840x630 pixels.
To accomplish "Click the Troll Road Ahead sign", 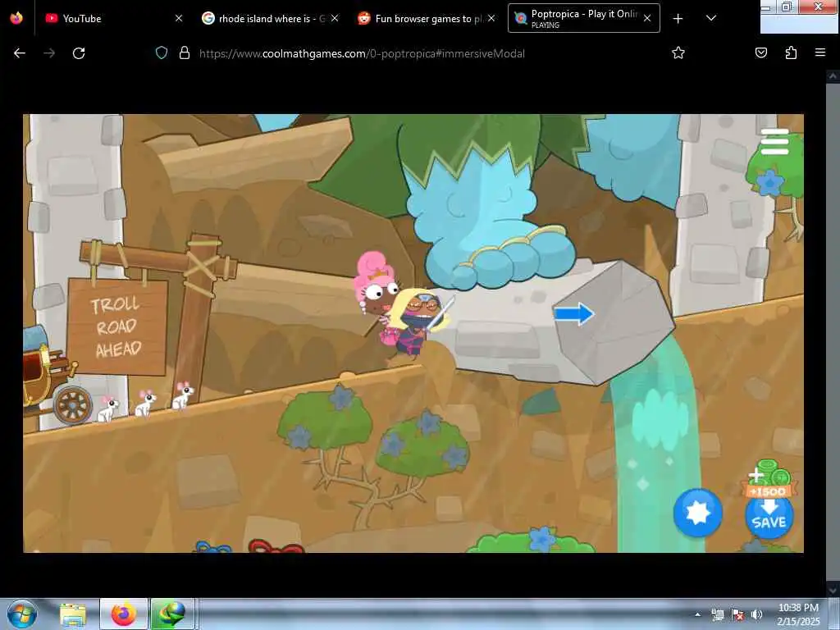I will pyautogui.click(x=118, y=326).
